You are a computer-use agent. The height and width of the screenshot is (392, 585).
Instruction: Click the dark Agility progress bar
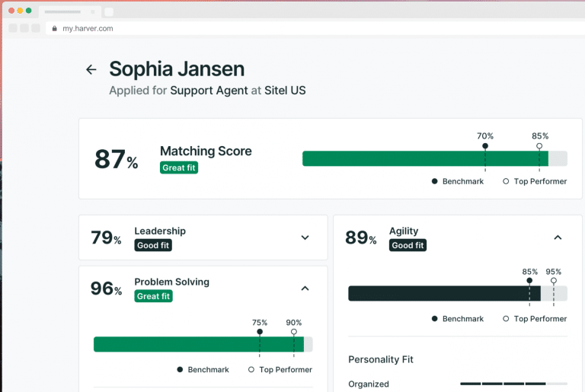point(443,294)
